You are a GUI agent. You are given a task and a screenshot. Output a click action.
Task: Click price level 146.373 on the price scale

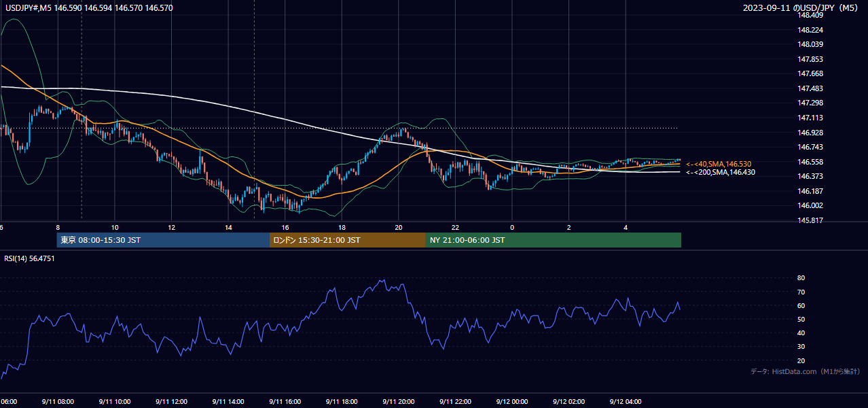(x=811, y=176)
